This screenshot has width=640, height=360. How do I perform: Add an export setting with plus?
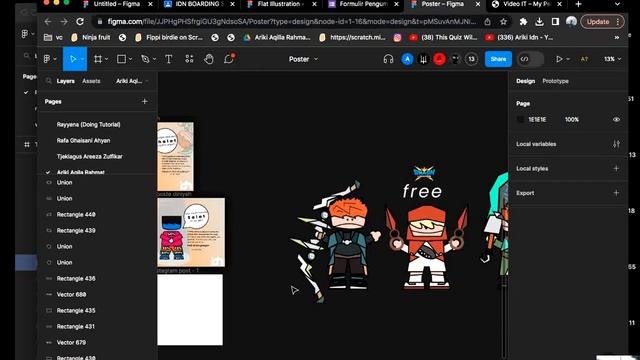click(616, 193)
